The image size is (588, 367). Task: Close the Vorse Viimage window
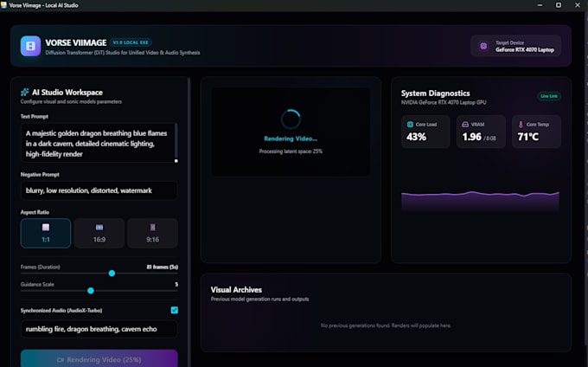[578, 5]
